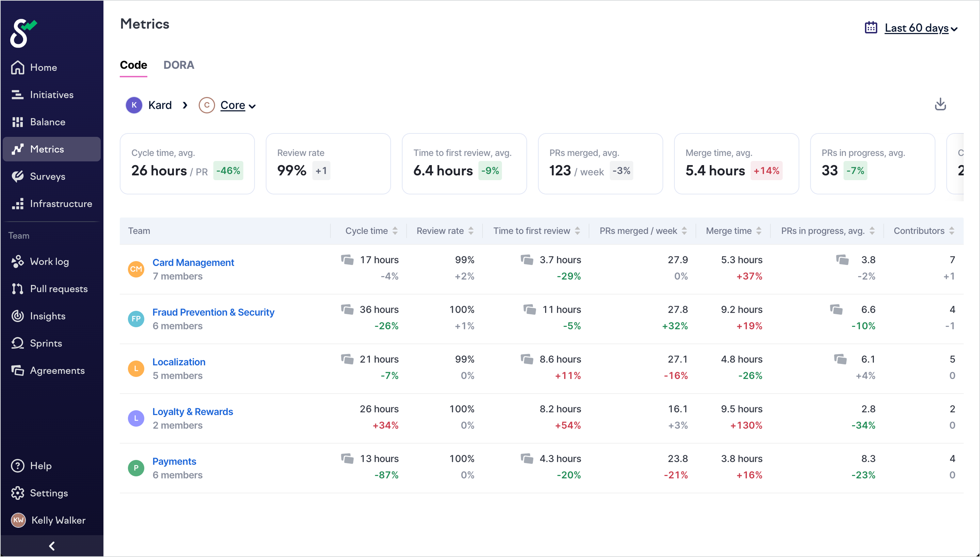Screen dimensions: 980x557
Task: Collapse the sidebar with the chevron
Action: [52, 545]
